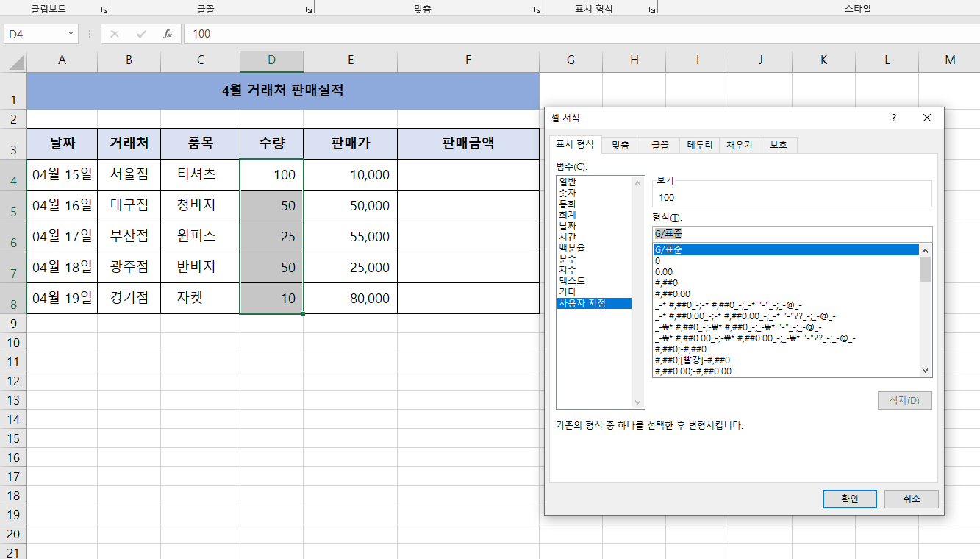
Task: Select 숫자 category
Action: (x=595, y=193)
